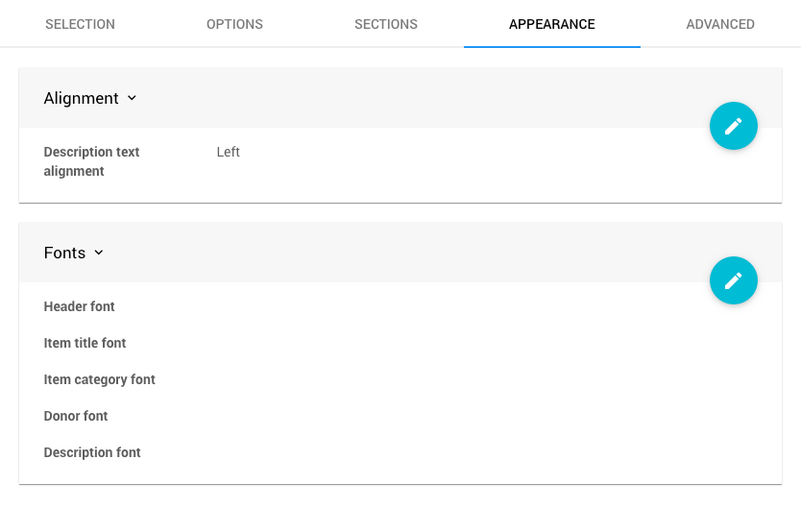Click the pencil icon for Fonts section
The image size is (801, 532).
[734, 280]
